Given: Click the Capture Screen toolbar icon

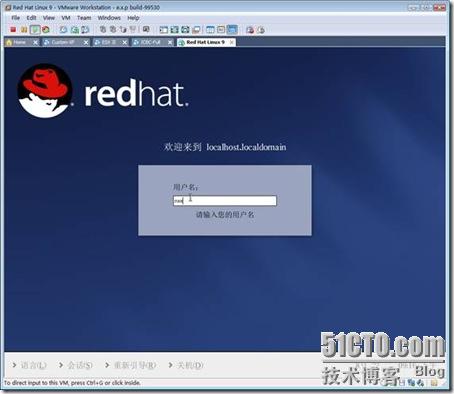Looking at the screenshot, I should 250,30.
